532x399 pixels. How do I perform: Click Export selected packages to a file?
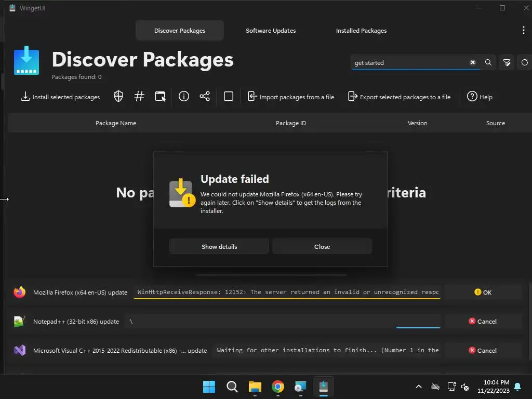[x=400, y=97]
